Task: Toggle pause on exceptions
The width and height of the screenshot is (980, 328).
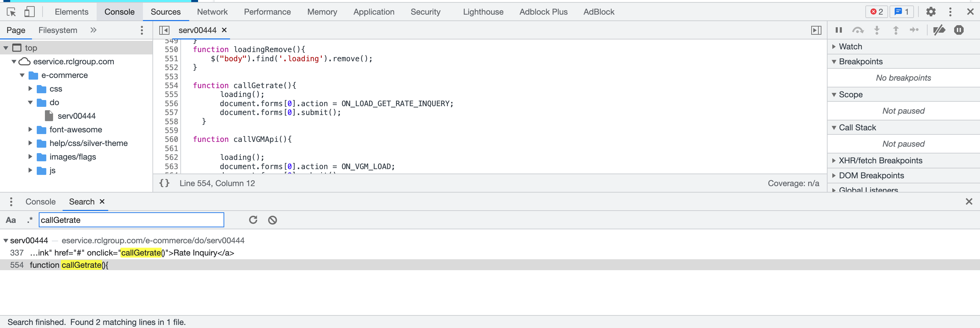Action: 959,30
